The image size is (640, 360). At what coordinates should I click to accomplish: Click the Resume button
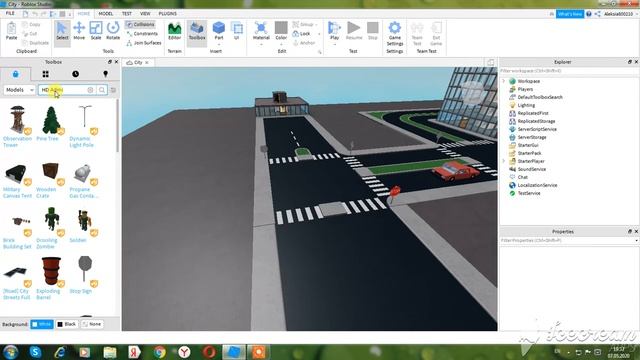tap(353, 31)
